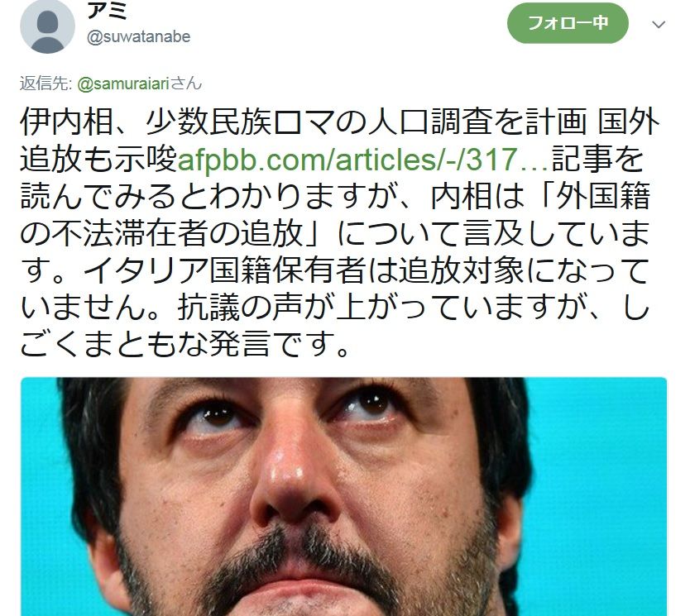Open the @suwatanabe handle

point(138,37)
